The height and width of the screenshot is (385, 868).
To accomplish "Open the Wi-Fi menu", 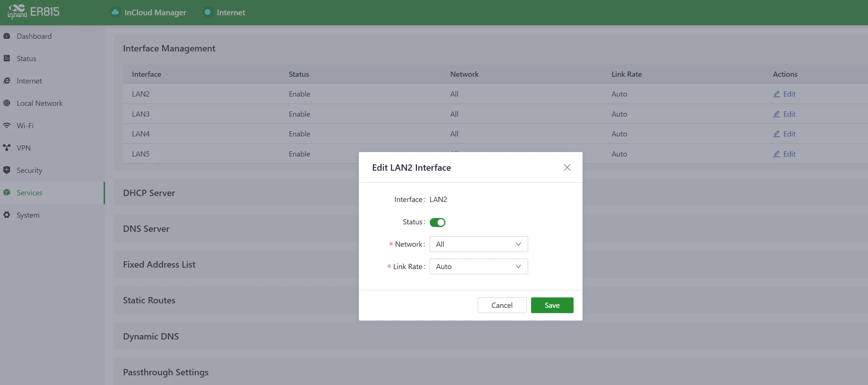I will click(x=52, y=126).
